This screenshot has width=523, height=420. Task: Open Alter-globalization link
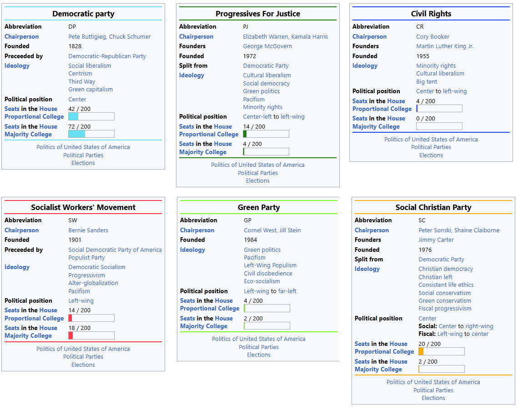[x=93, y=283]
